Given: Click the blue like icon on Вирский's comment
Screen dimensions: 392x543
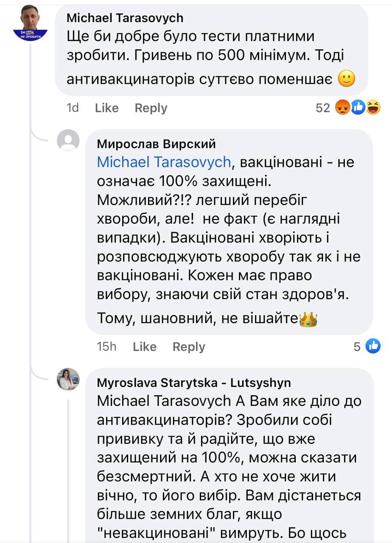Looking at the screenshot, I should tap(373, 347).
